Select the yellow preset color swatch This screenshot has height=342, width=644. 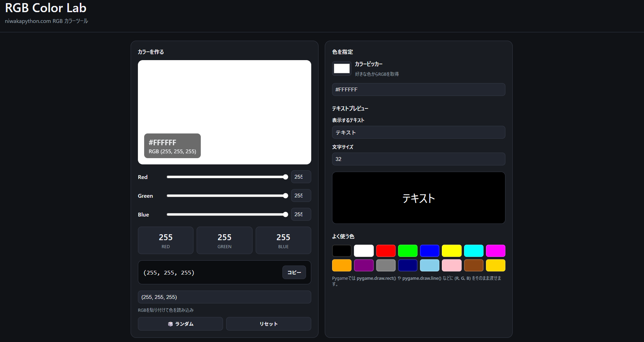click(x=452, y=251)
